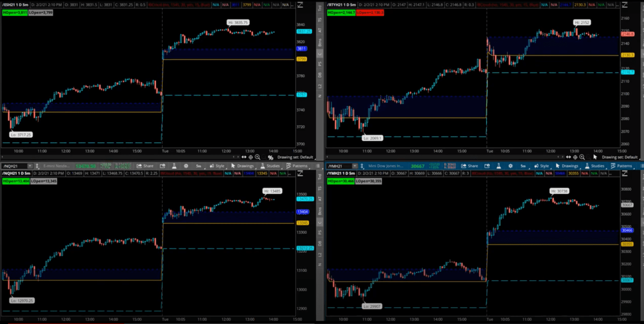This screenshot has height=324, width=644.
Task: Click the pan arrows icon below /ESH21 chart
Action: (x=244, y=157)
